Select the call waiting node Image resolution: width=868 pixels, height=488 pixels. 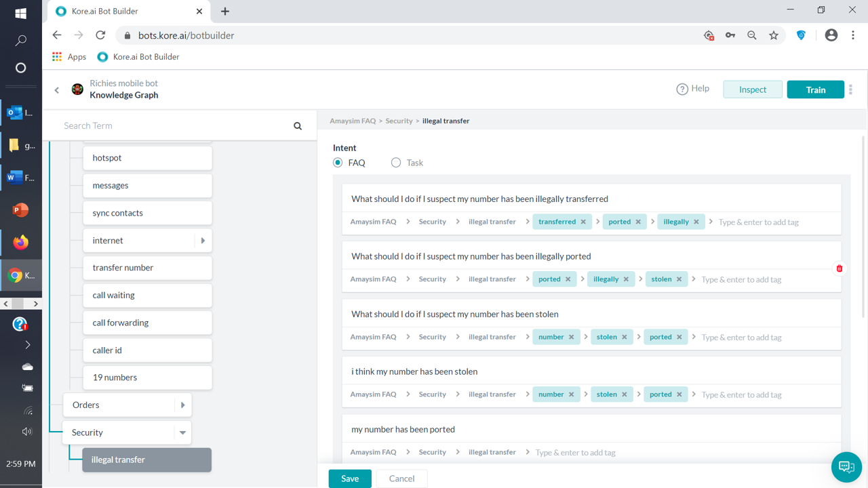pos(148,296)
